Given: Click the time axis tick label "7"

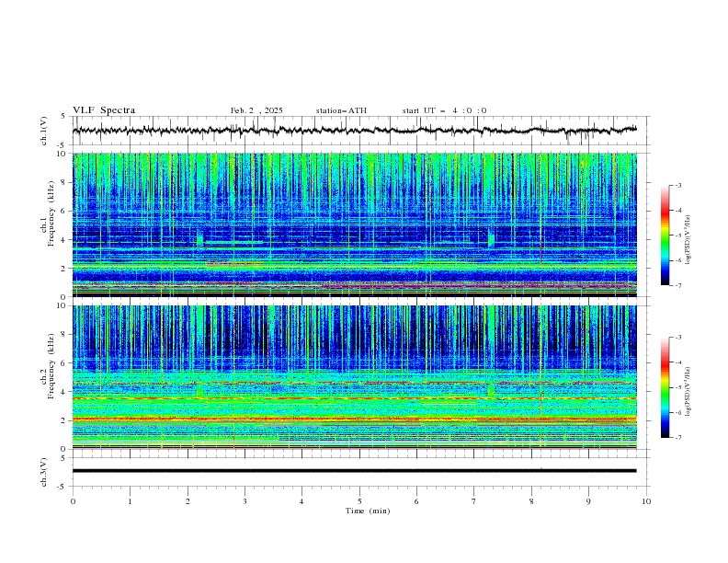Looking at the screenshot, I should [x=474, y=501].
